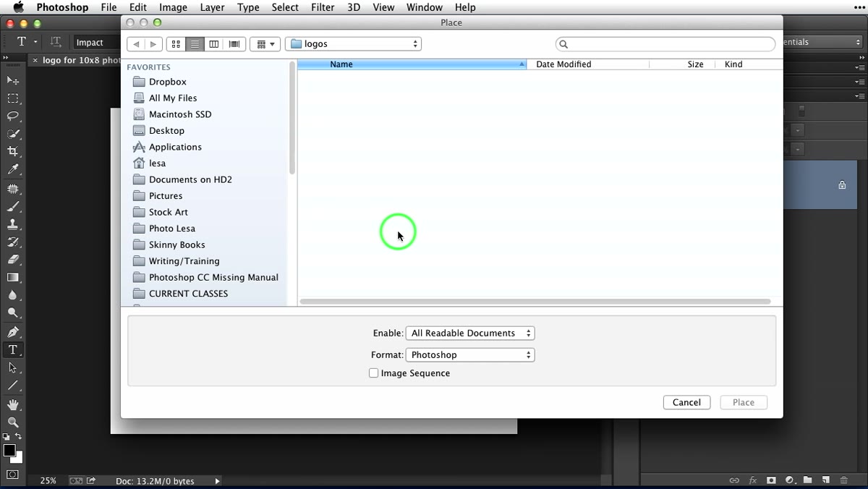The image size is (868, 489).
Task: Select the Zoom tool
Action: [13, 422]
